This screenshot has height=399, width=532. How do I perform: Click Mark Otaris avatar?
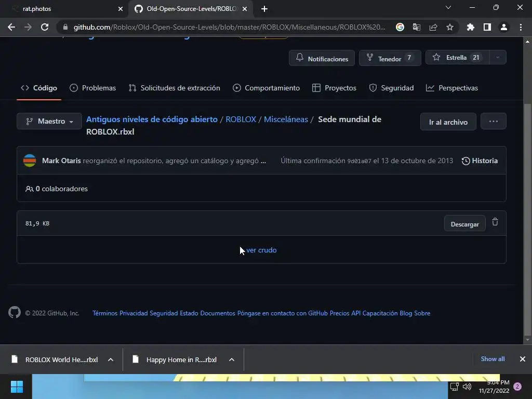(30, 161)
